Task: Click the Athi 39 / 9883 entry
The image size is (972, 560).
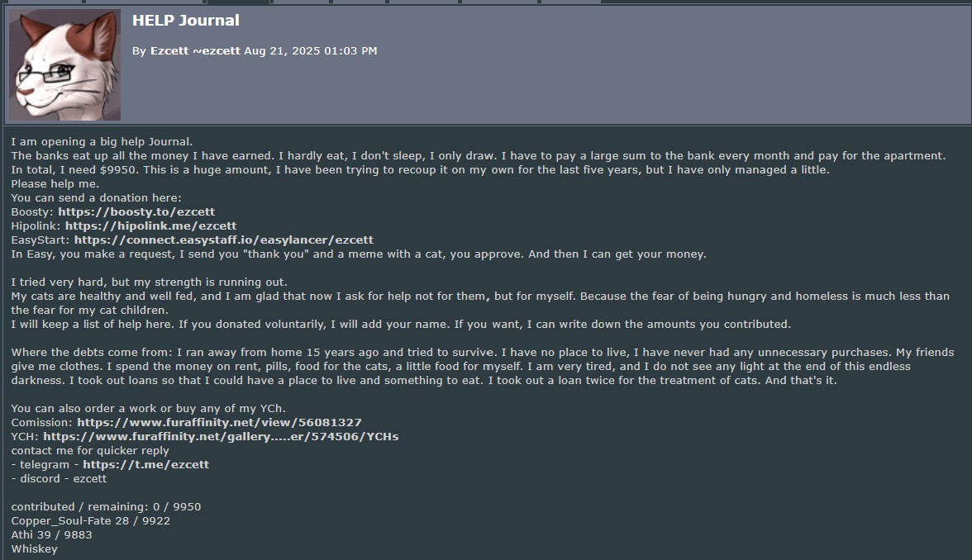Action: (51, 534)
